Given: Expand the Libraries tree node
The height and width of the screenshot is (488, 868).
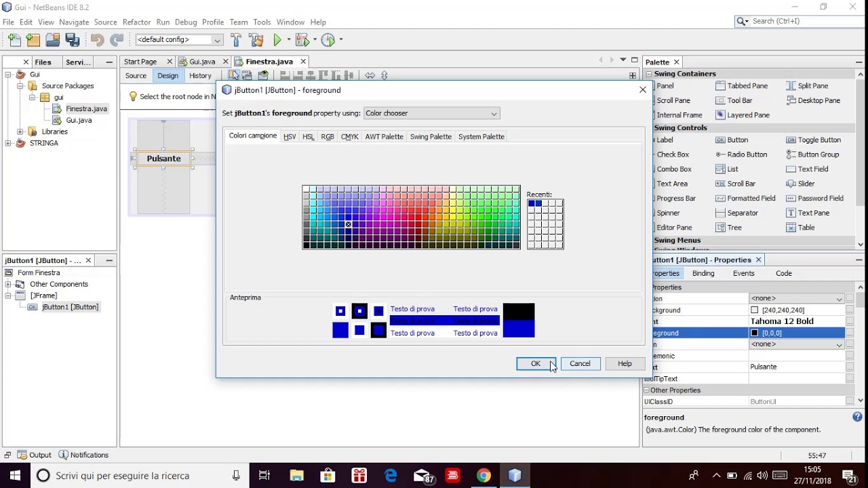Looking at the screenshot, I should pyautogui.click(x=20, y=131).
